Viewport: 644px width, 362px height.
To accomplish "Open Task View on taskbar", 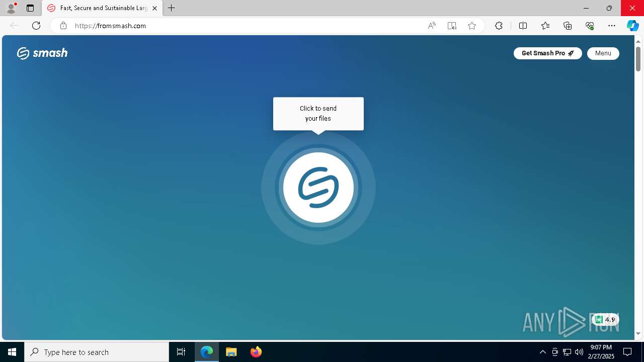I will (x=181, y=352).
